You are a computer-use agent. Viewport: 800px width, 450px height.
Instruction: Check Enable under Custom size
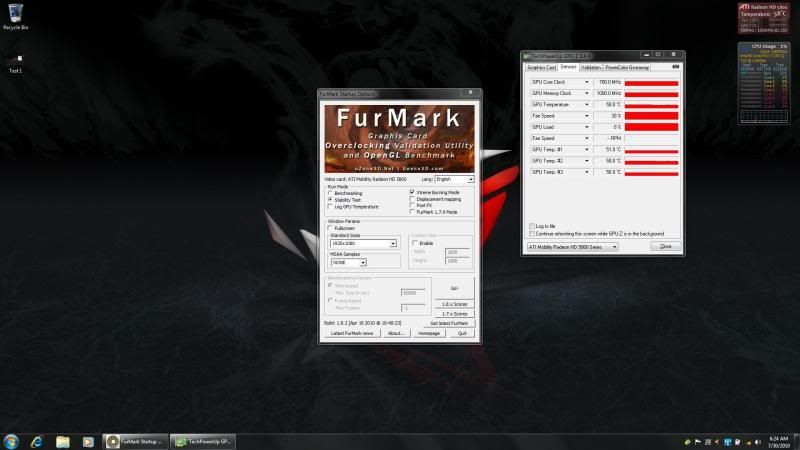pyautogui.click(x=415, y=243)
